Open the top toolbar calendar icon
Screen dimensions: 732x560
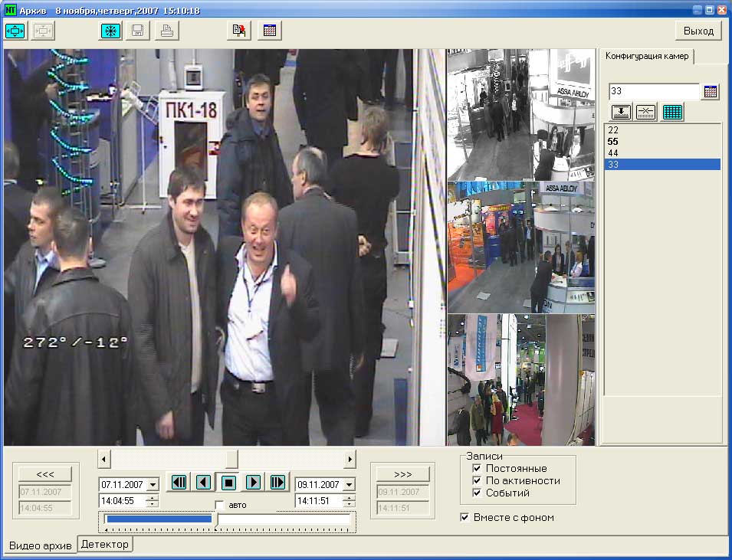coord(270,31)
